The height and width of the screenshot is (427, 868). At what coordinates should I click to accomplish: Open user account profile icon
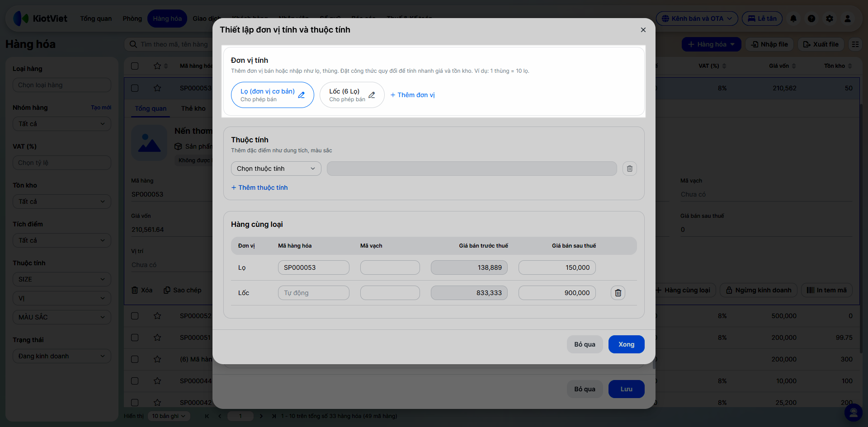(848, 19)
